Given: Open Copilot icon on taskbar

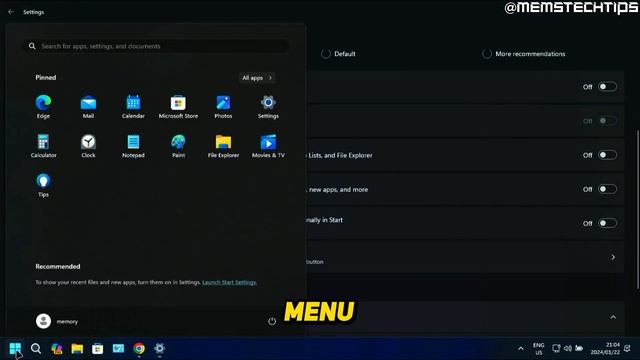Looking at the screenshot, I should 57,348.
